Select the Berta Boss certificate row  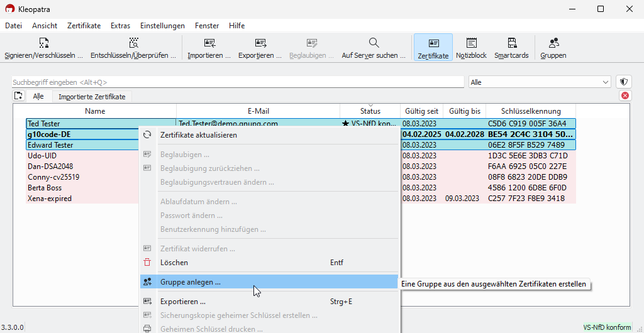point(301,188)
